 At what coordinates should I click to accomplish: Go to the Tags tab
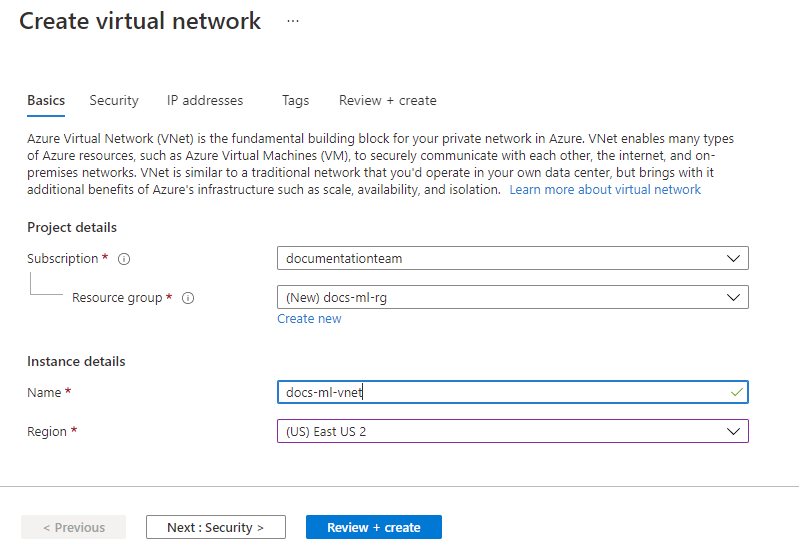point(295,101)
